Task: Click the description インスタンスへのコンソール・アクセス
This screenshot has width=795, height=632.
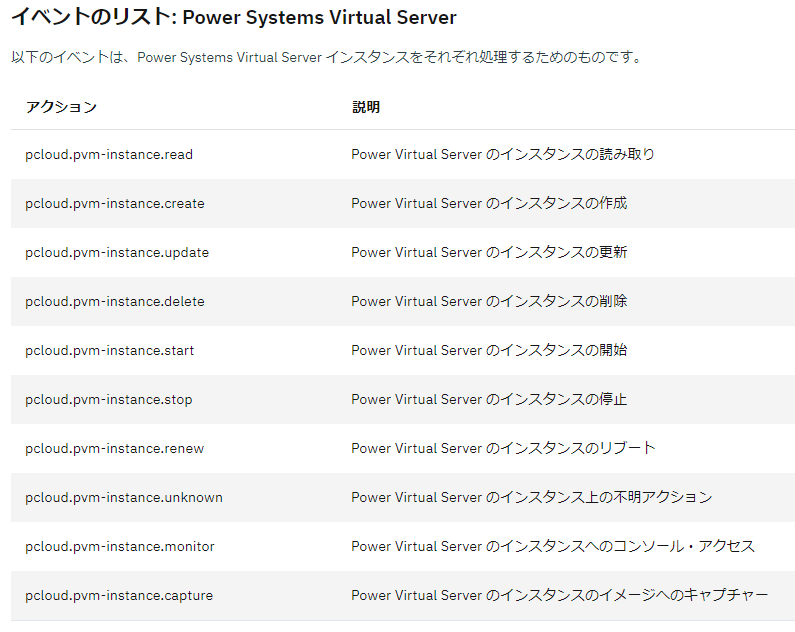Action: 553,546
